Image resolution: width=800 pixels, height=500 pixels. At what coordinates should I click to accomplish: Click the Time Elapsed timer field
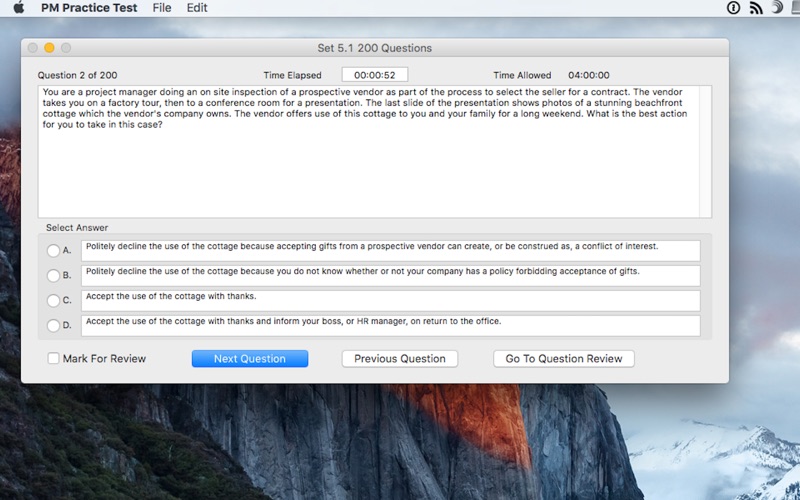click(374, 75)
